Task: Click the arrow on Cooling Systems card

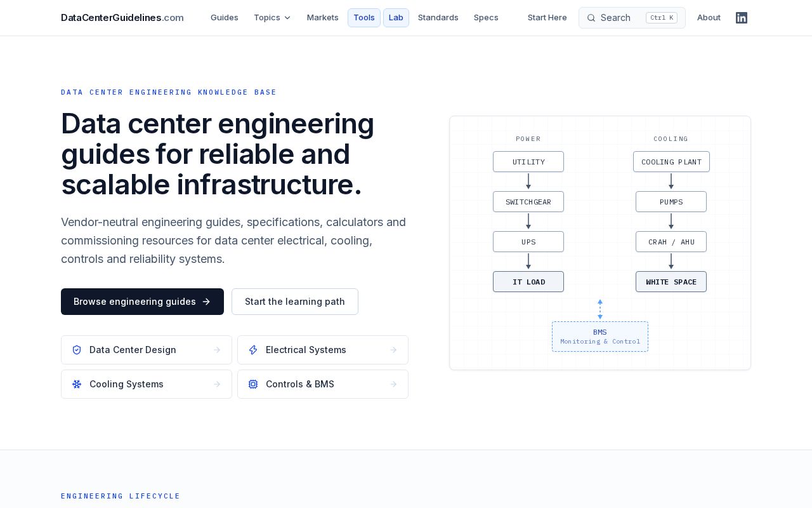Action: pos(217,384)
